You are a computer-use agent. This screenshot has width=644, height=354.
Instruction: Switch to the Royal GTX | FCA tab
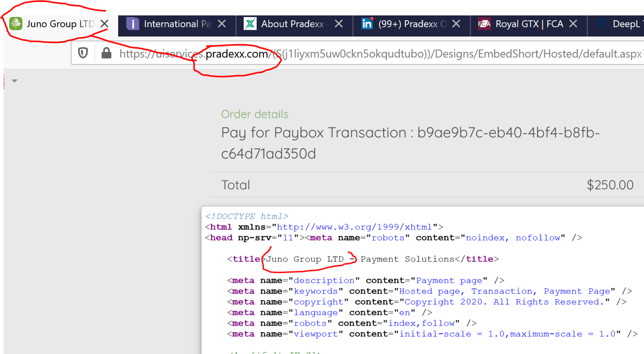[529, 24]
